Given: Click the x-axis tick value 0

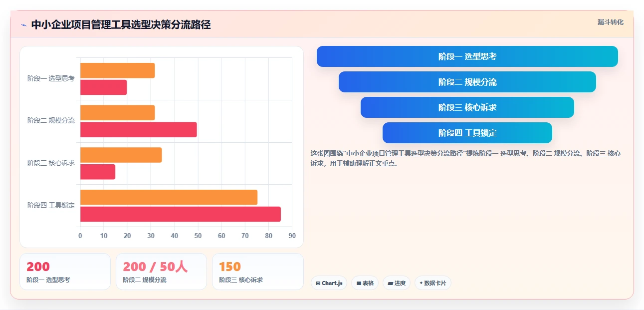Looking at the screenshot, I should (80, 236).
